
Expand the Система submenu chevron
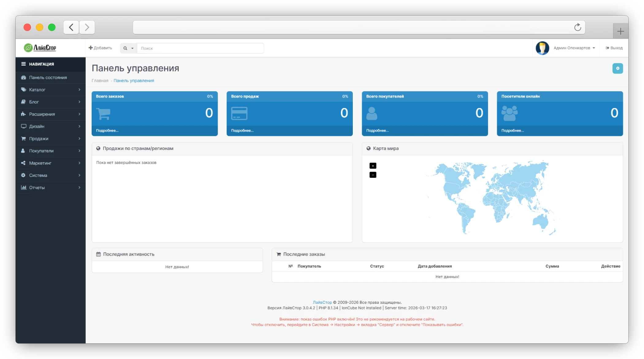[79, 175]
